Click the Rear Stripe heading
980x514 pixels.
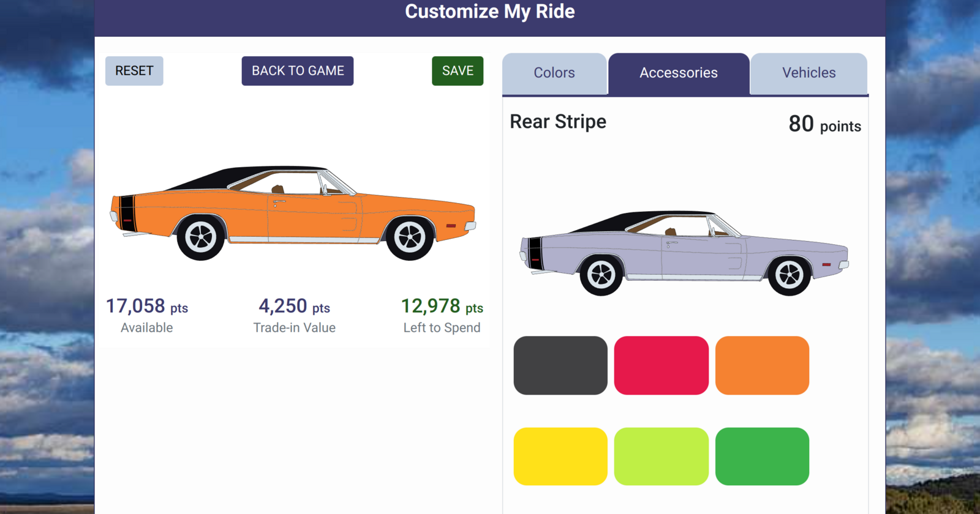[558, 122]
